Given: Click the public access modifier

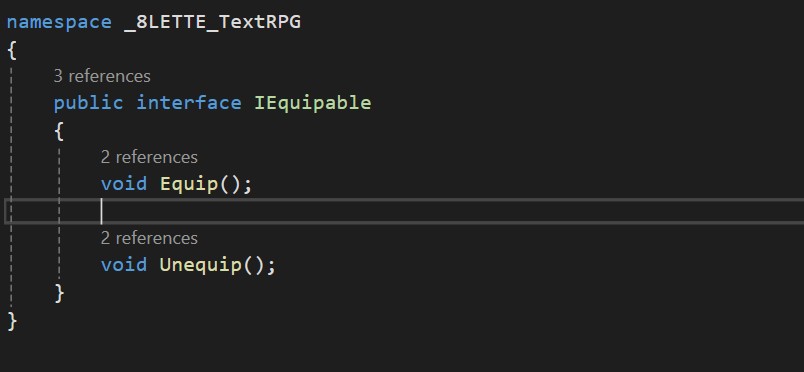Looking at the screenshot, I should (89, 103).
